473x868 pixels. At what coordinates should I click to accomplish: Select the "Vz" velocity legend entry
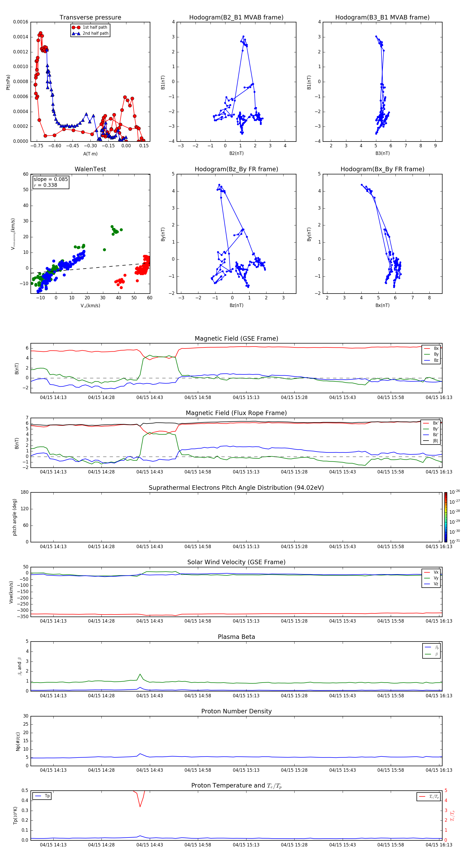[431, 584]
